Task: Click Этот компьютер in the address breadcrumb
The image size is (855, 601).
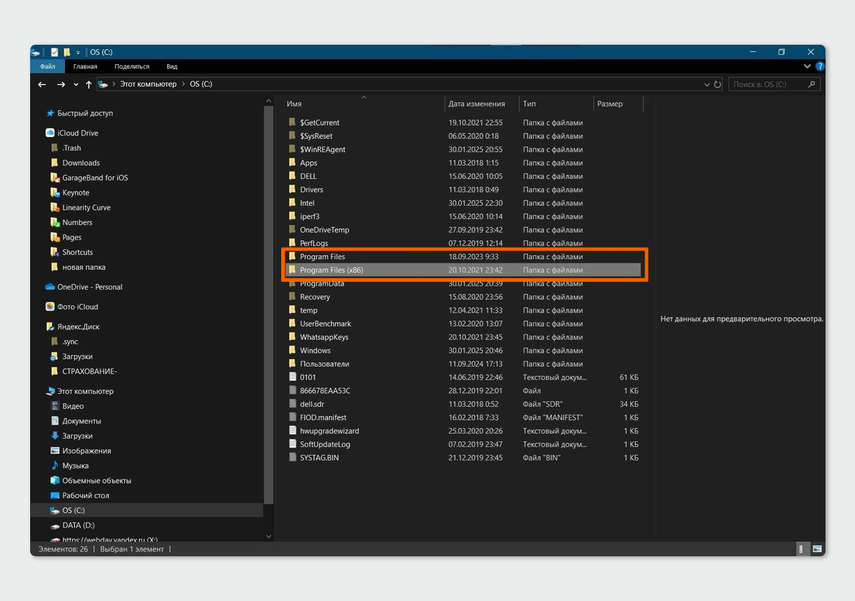Action: (x=148, y=85)
